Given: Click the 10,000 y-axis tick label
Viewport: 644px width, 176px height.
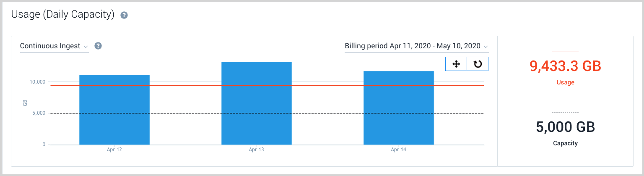Looking at the screenshot, I should point(37,82).
